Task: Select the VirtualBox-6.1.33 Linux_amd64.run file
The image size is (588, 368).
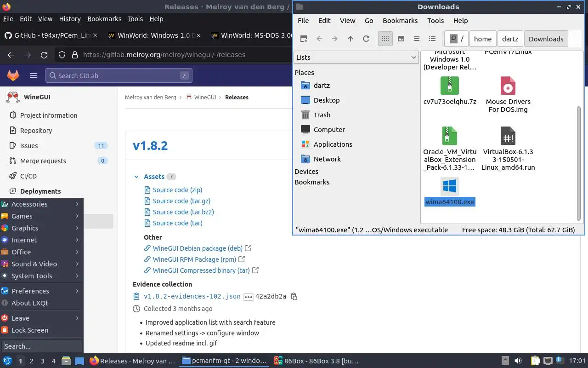Action: (508, 149)
